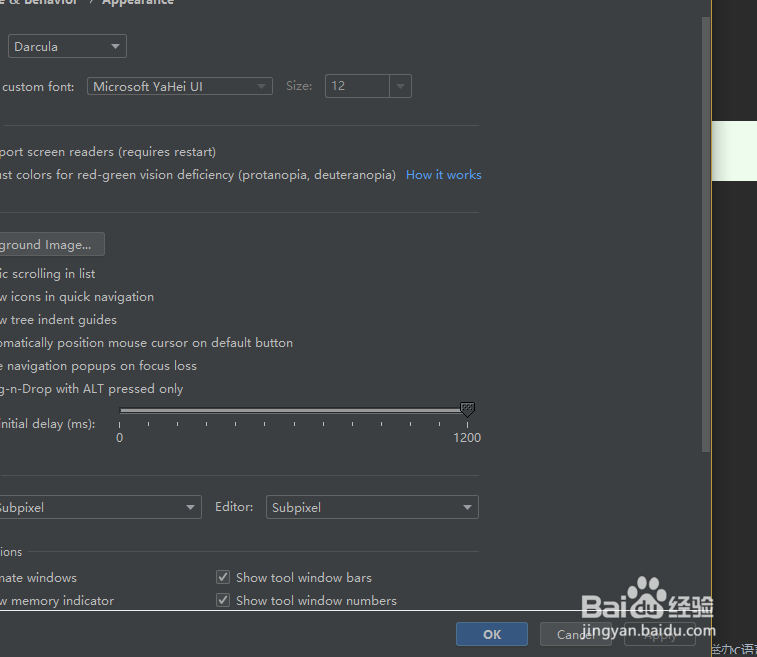
Task: Click the slider track near 0
Action: 124,410
